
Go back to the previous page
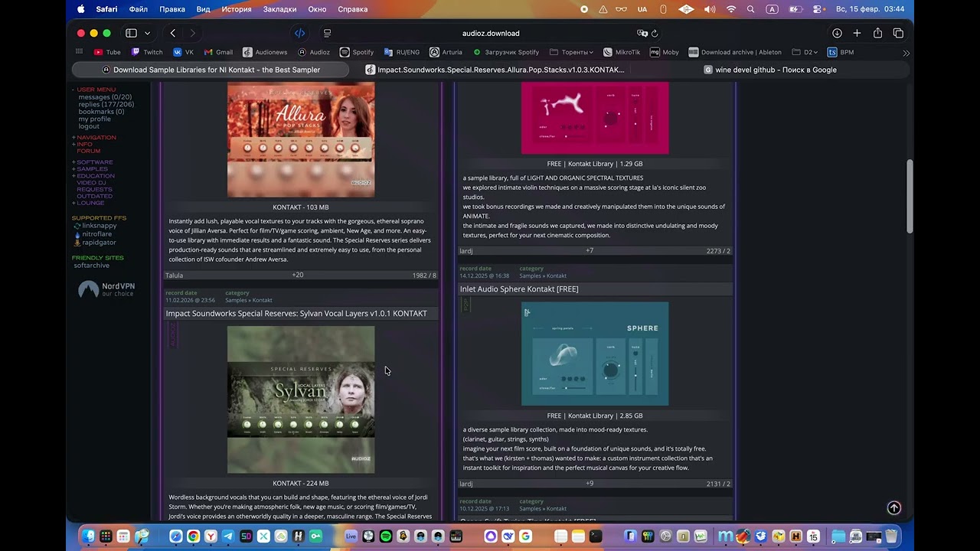pyautogui.click(x=173, y=33)
